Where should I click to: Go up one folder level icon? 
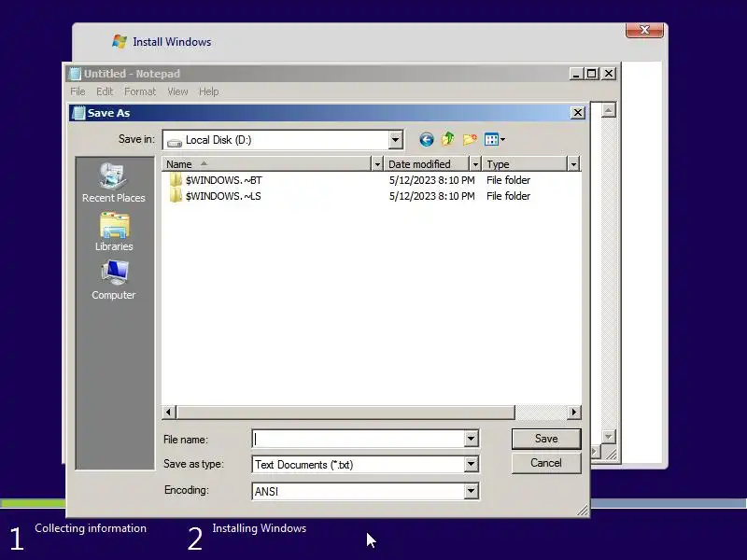pyautogui.click(x=448, y=139)
